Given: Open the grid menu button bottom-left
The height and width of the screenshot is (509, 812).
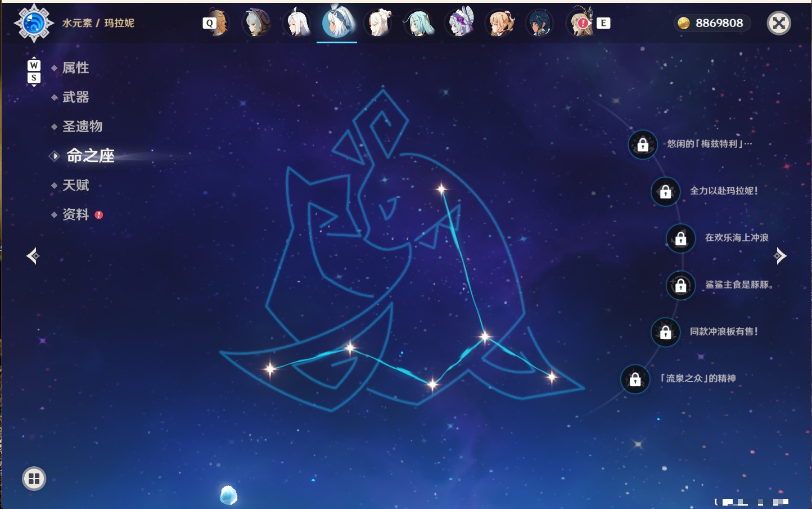Looking at the screenshot, I should (x=34, y=479).
